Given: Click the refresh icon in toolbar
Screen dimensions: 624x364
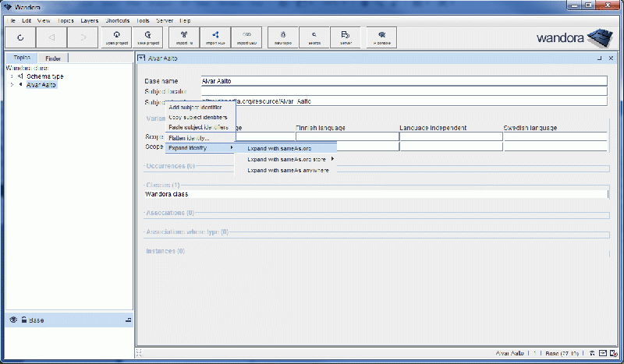Looking at the screenshot, I should 20,37.
